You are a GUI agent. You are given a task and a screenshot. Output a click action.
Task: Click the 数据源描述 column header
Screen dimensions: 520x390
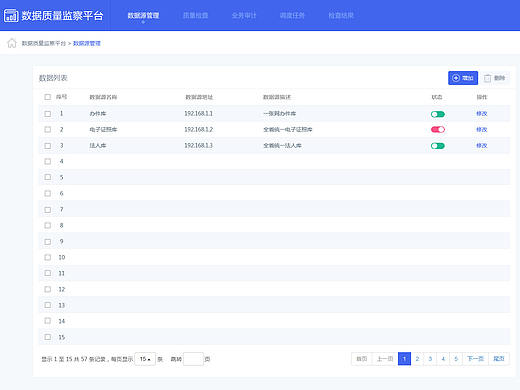277,97
